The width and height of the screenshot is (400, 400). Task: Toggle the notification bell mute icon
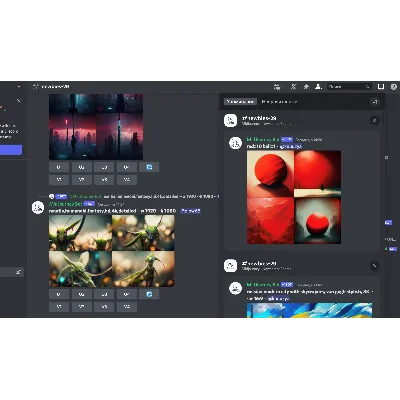293,87
